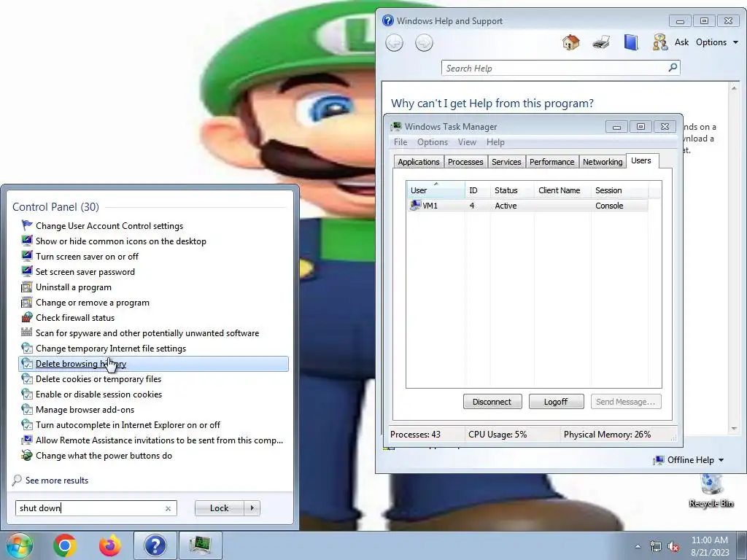Select the Users tab

click(641, 160)
